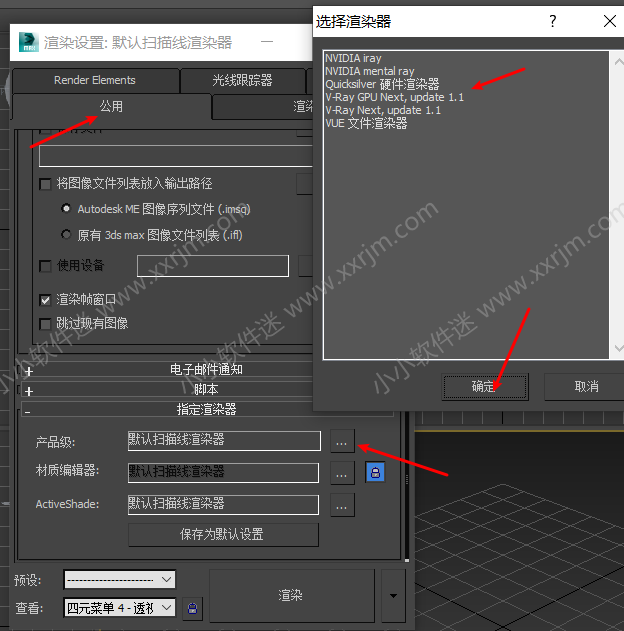Click the browse button for ActiveShade renderer
This screenshot has width=624, height=631.
pyautogui.click(x=342, y=505)
